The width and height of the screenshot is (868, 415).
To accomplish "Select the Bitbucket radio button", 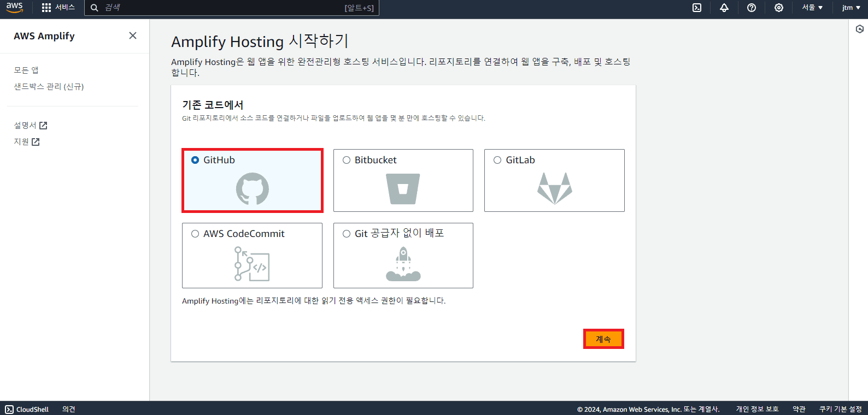I will (347, 160).
